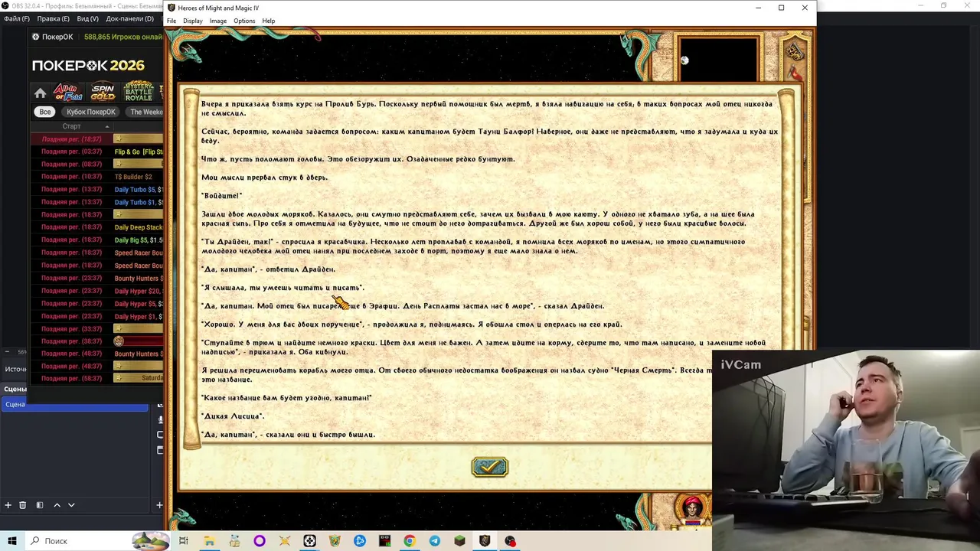
Task: Move scene up in OBS
Action: pos(57,505)
